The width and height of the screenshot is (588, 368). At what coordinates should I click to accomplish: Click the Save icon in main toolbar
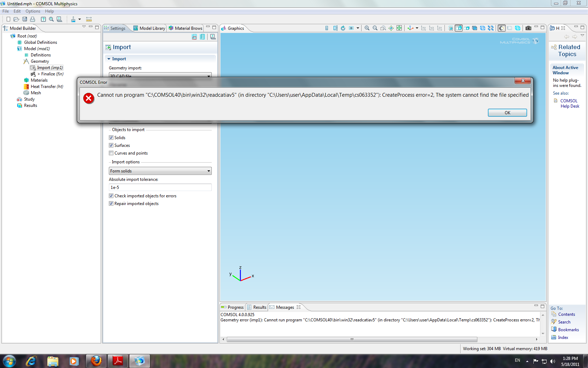[x=24, y=19]
